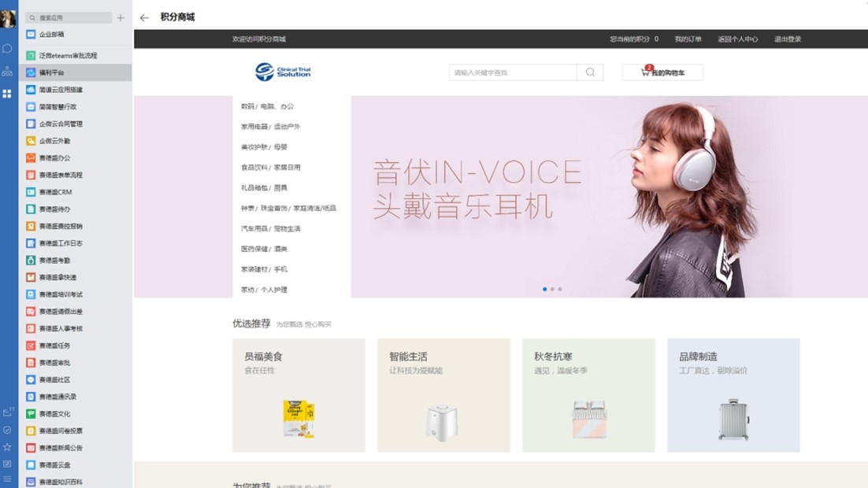Select the second banner carousel dot
Viewport: 868px width, 488px height.
coord(552,289)
